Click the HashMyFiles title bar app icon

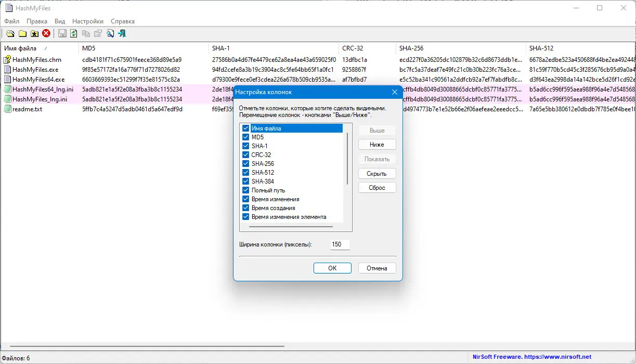(x=9, y=8)
